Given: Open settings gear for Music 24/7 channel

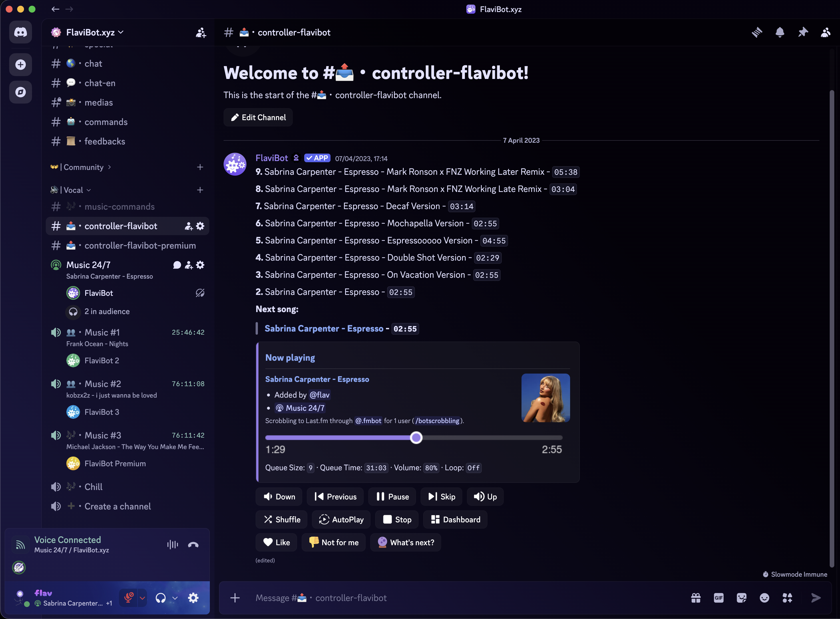Looking at the screenshot, I should (x=200, y=265).
